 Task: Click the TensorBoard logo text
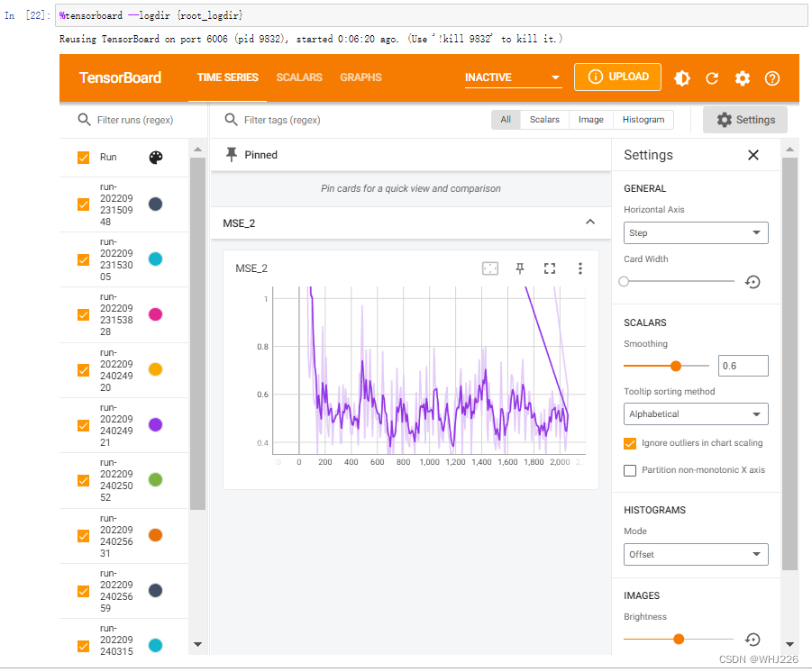click(120, 77)
